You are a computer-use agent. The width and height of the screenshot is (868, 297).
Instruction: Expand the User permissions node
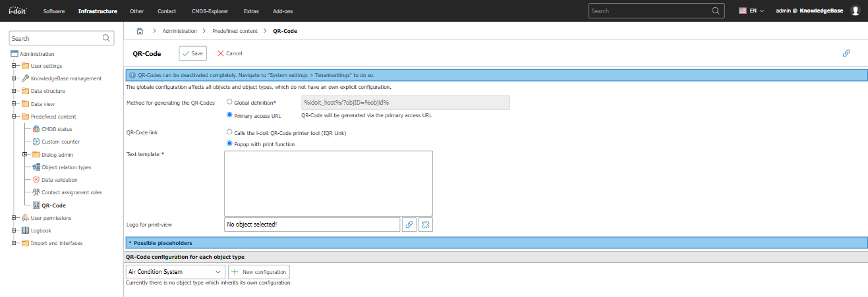click(14, 218)
